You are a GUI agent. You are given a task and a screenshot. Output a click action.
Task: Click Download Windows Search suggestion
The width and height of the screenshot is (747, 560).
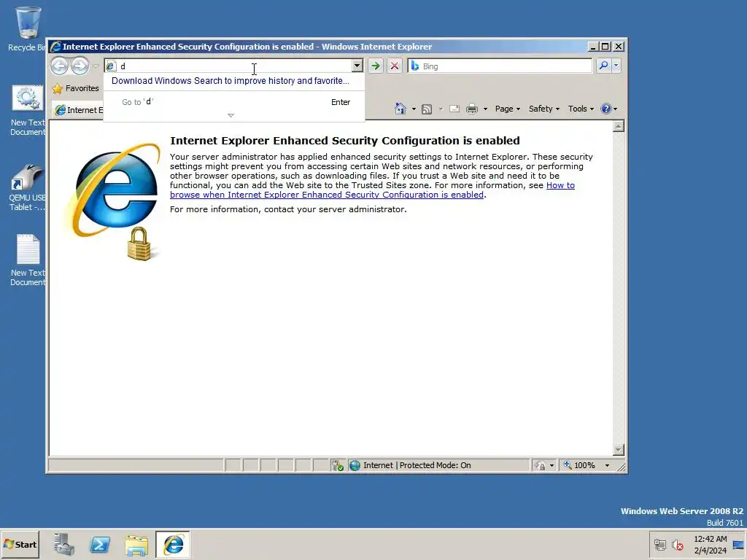(230, 80)
